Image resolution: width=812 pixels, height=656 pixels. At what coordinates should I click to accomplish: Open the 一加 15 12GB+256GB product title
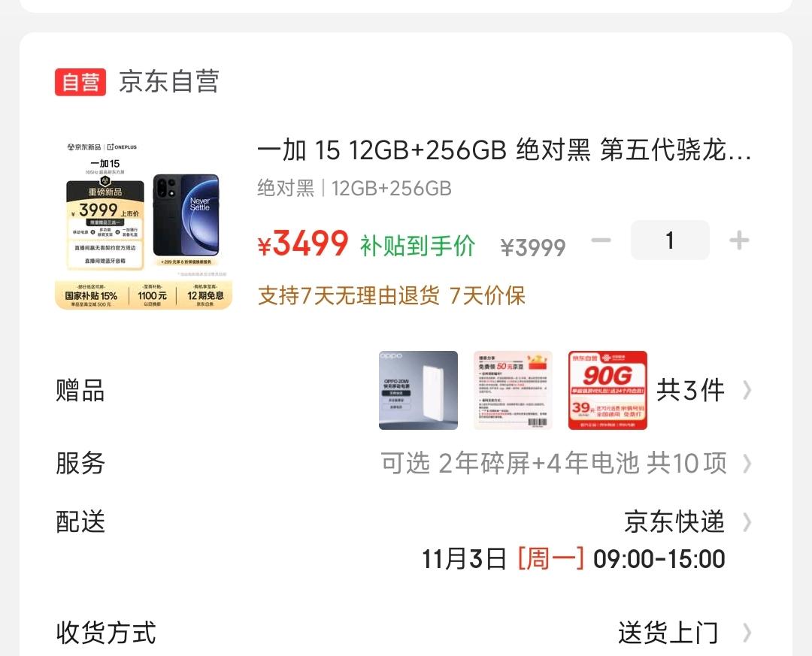[504, 151]
